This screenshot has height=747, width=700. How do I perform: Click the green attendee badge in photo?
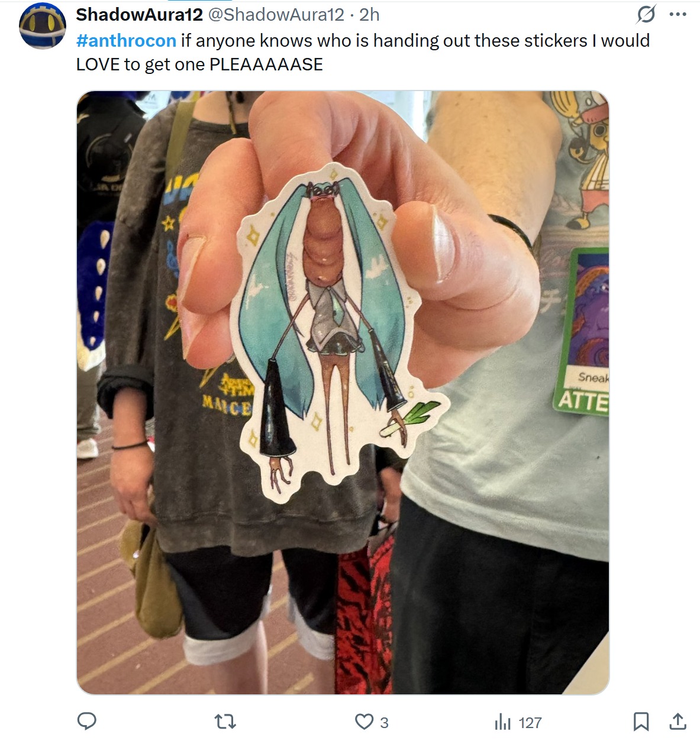(x=583, y=331)
